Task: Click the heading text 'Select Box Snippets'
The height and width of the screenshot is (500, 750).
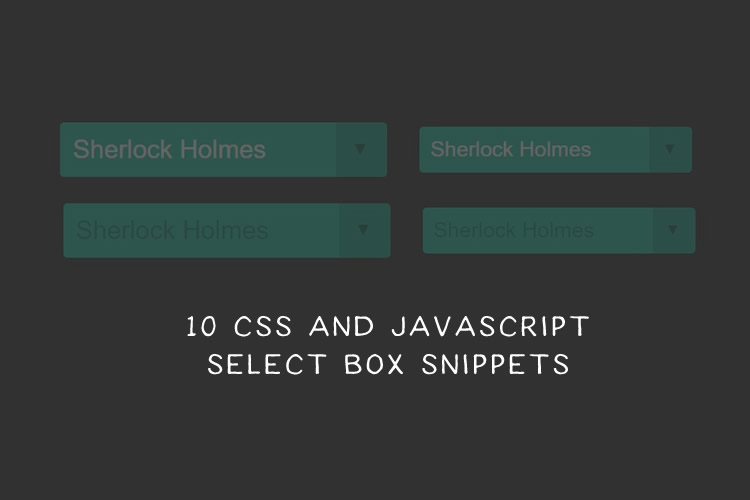Action: pos(388,364)
